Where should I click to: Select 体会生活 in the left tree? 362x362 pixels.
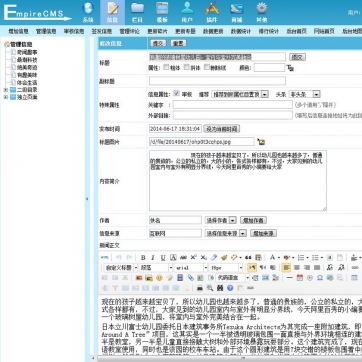click(x=27, y=82)
